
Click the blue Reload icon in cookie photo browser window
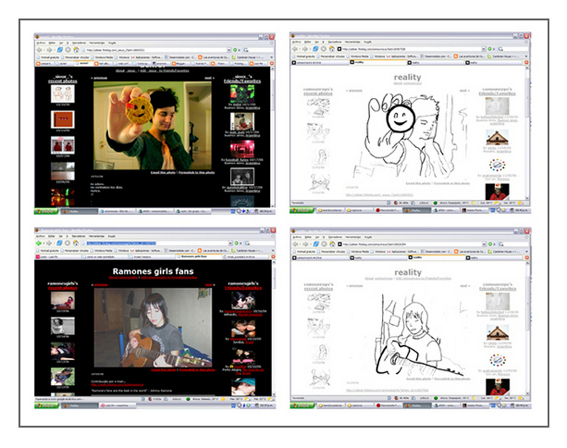pos(60,50)
